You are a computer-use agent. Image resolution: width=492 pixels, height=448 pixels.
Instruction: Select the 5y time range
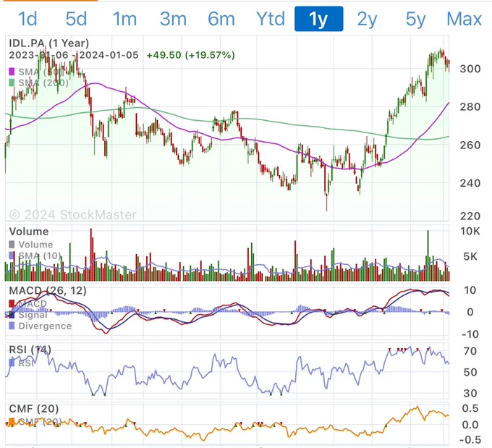415,20
